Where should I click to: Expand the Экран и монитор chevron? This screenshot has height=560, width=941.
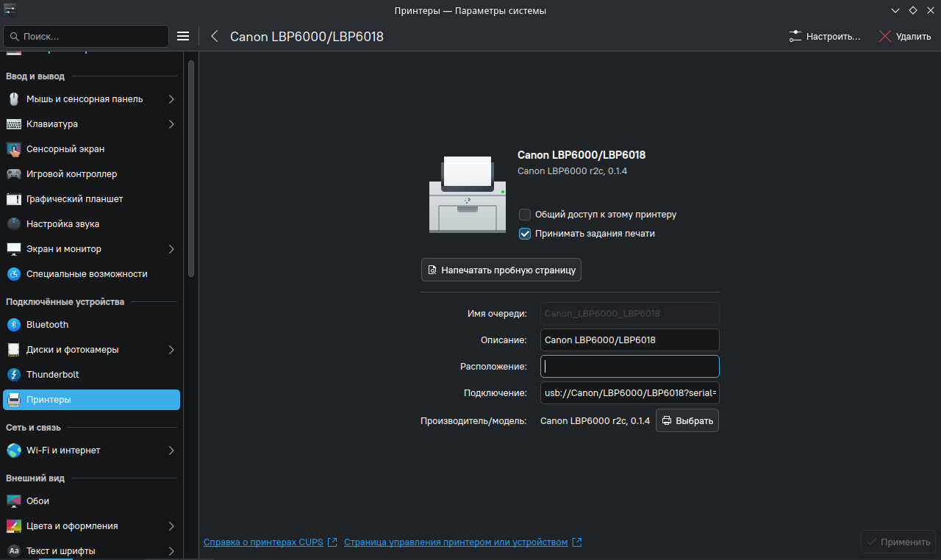point(171,249)
